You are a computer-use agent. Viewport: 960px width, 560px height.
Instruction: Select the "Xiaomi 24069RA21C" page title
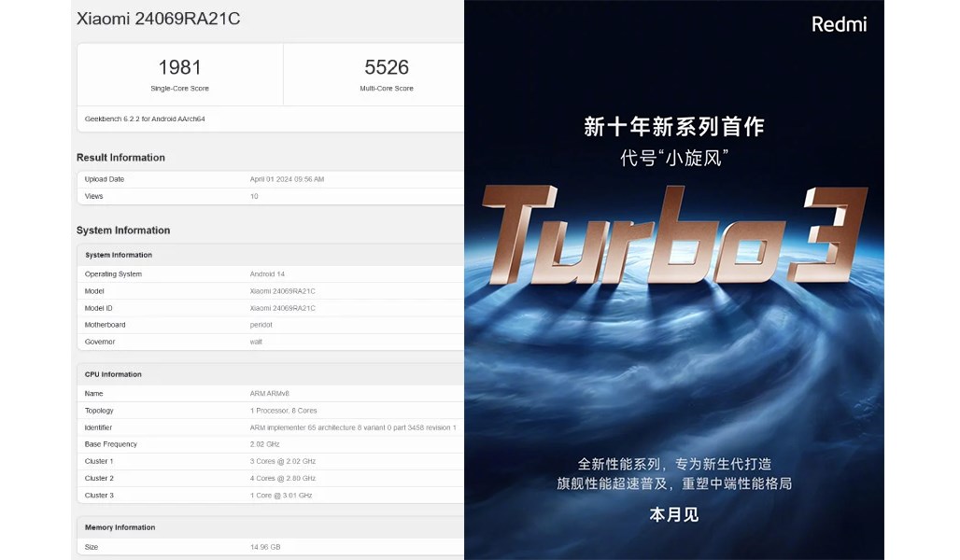tap(158, 19)
